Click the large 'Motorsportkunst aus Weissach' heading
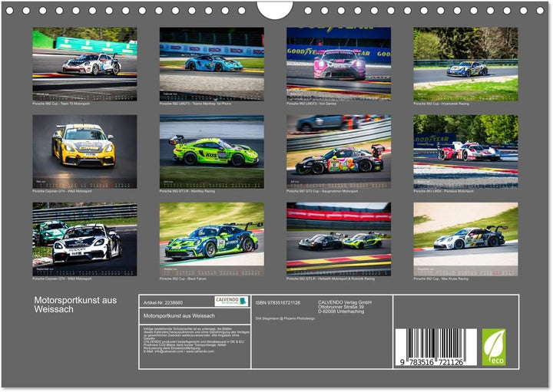Viewport: 553px width, 392px height. [x=75, y=305]
